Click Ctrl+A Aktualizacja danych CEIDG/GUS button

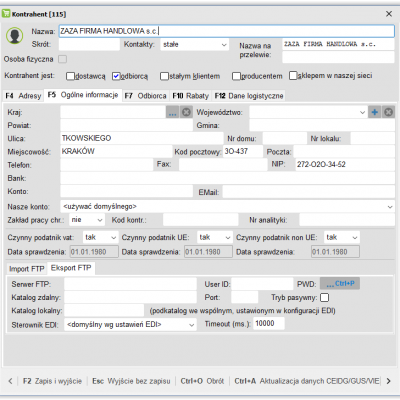coord(306,381)
